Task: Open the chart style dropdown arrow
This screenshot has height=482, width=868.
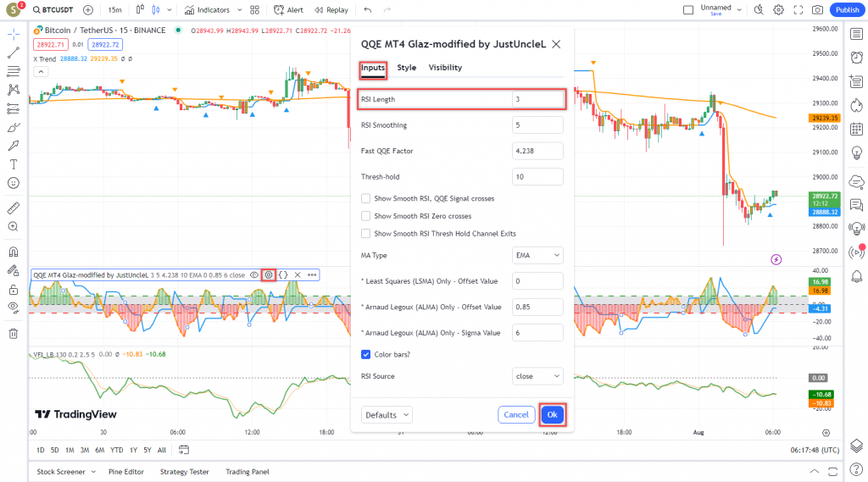Action: tap(169, 10)
